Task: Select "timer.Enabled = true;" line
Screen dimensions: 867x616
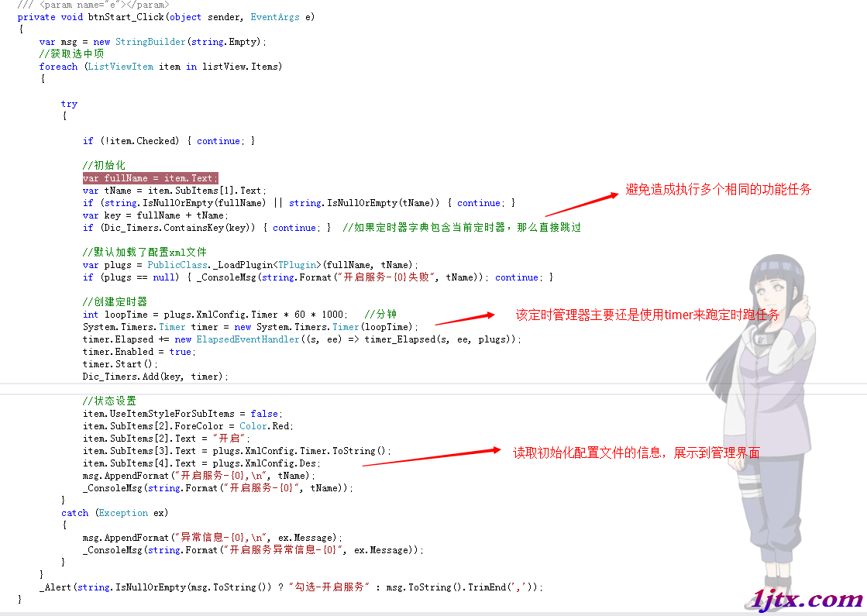Action: click(x=139, y=352)
